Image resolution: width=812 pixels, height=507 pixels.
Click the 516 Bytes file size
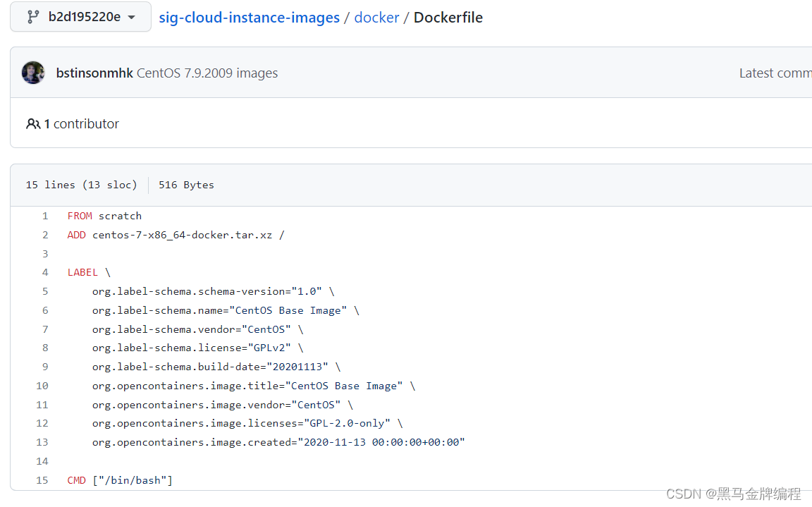pyautogui.click(x=186, y=185)
